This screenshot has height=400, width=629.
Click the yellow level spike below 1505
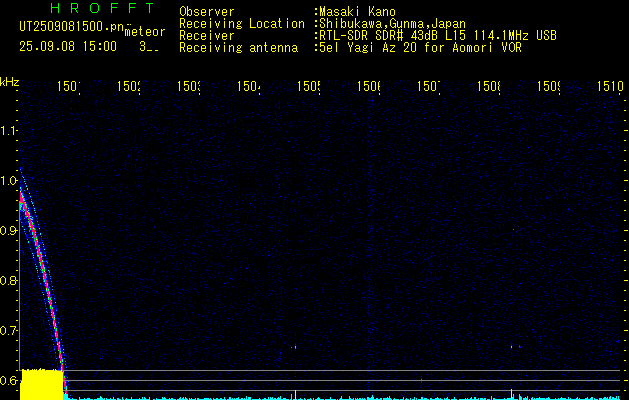tap(295, 394)
